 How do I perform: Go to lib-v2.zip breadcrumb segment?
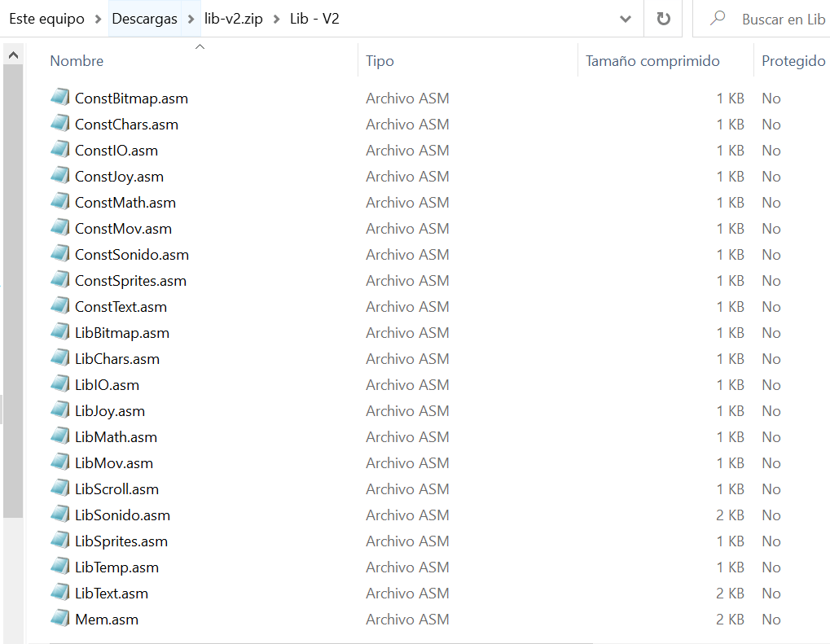pos(234,19)
